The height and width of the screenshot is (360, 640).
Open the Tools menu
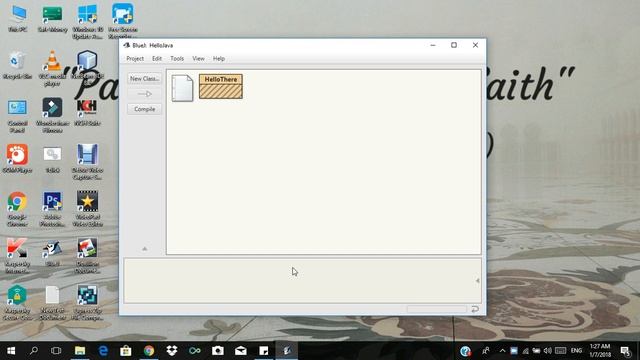coord(177,59)
